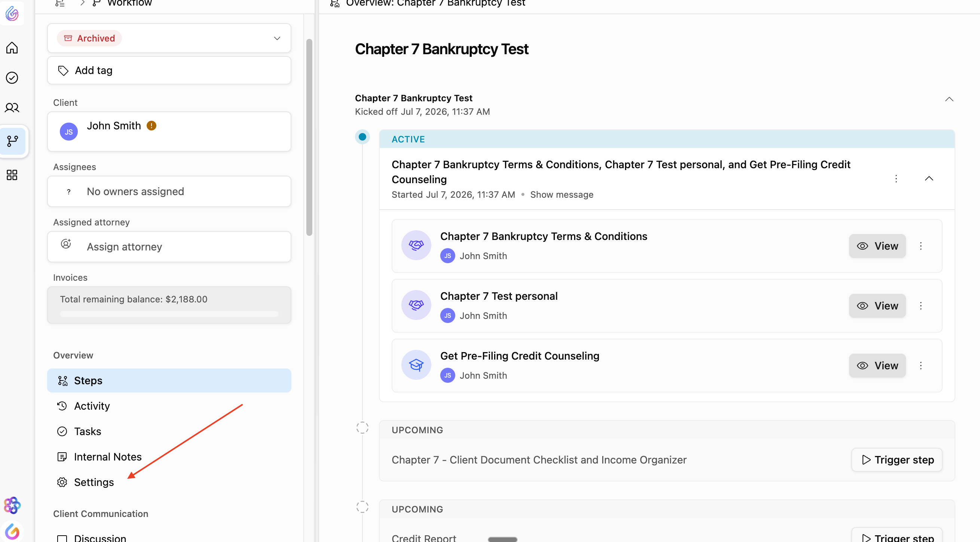Click the invoice balance progress bar
Image resolution: width=980 pixels, height=542 pixels.
pyautogui.click(x=169, y=314)
